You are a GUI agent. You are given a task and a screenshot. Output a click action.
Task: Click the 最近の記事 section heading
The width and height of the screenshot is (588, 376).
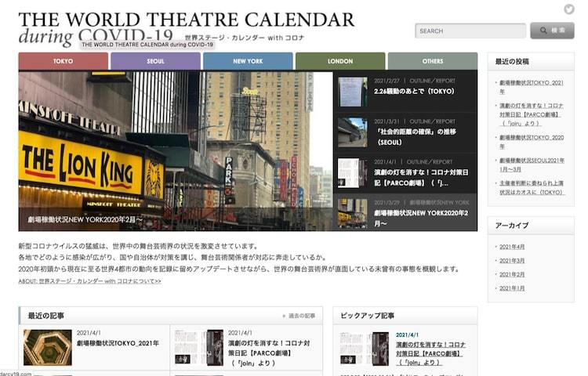click(x=45, y=316)
